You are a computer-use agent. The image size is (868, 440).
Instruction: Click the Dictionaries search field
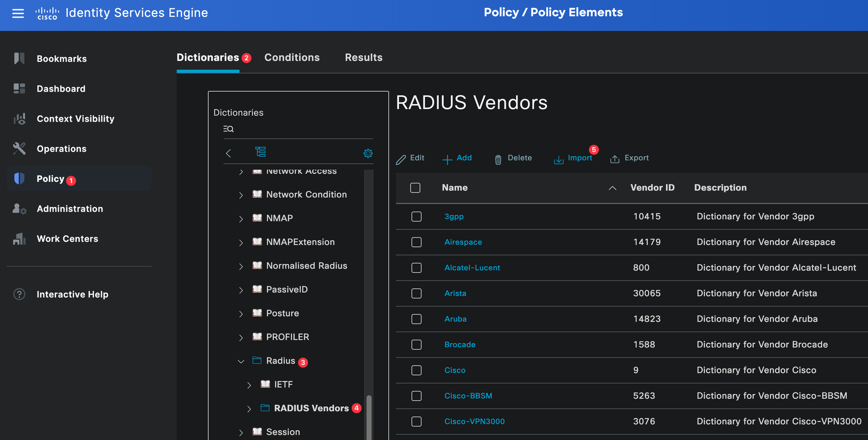(x=299, y=129)
